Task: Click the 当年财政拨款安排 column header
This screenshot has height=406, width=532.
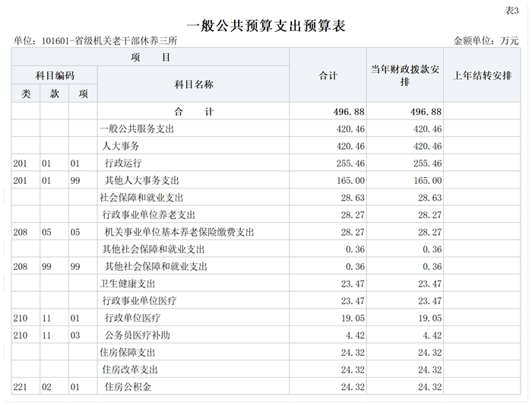Action: tap(405, 75)
